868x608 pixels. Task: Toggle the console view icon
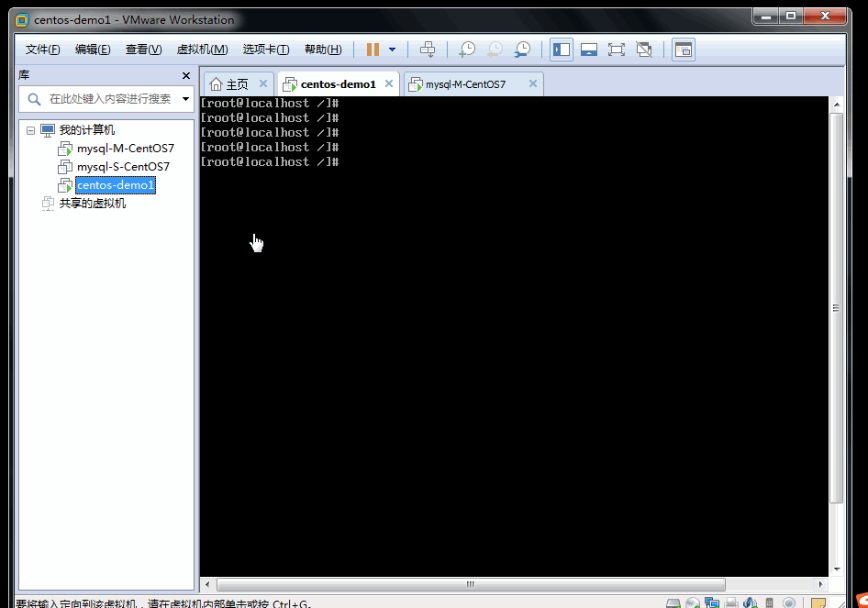click(684, 50)
